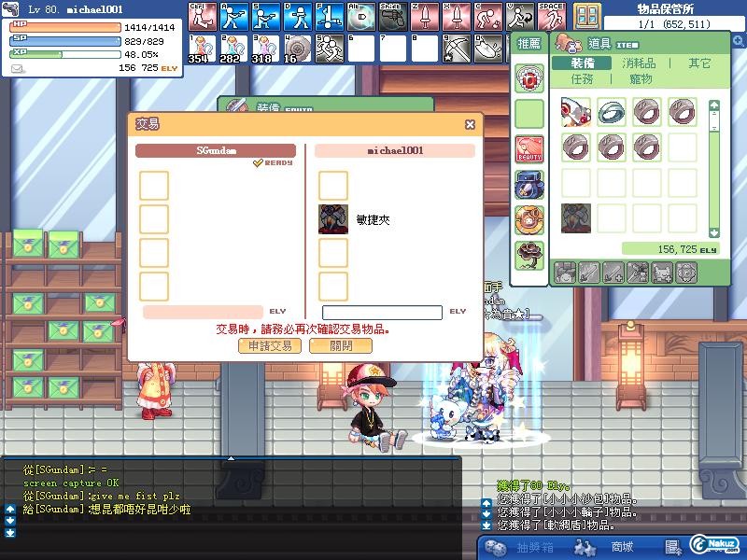Close the 交易 trade window with X
This screenshot has height=560, width=747.
point(470,124)
